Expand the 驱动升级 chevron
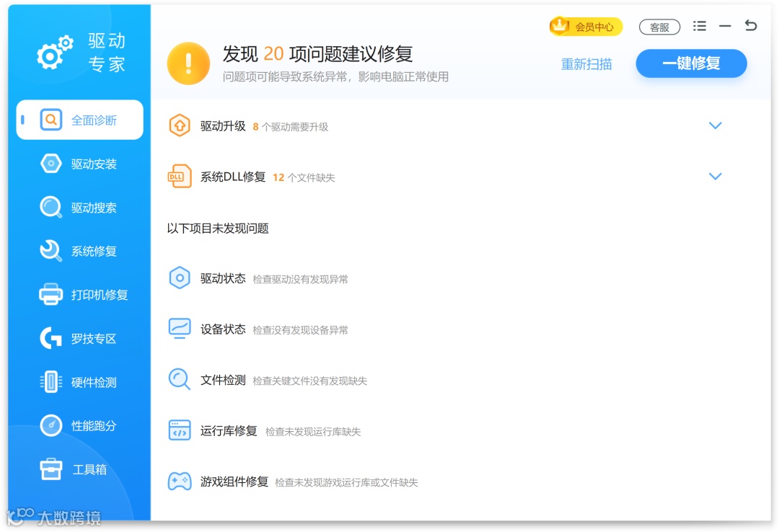The image size is (779, 532). point(716,125)
